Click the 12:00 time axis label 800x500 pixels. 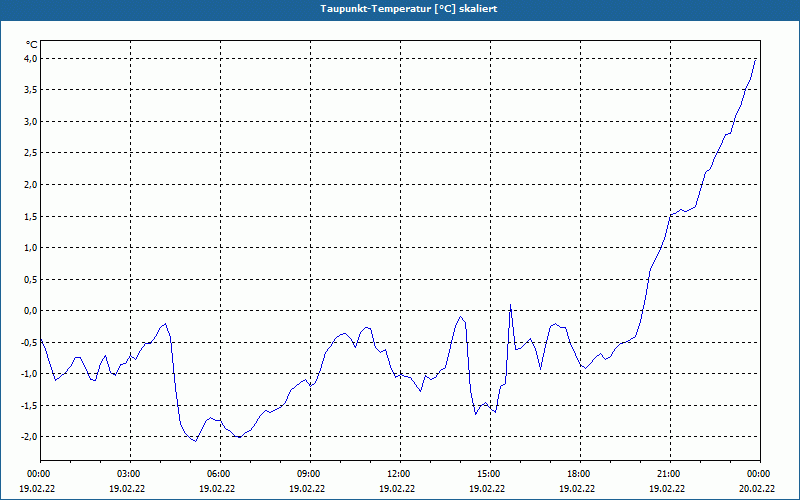[x=400, y=474]
